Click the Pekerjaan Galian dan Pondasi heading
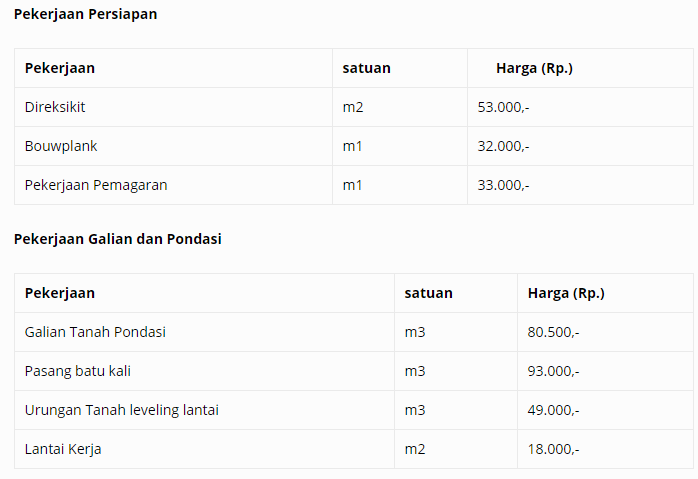698x479 pixels. pyautogui.click(x=118, y=239)
